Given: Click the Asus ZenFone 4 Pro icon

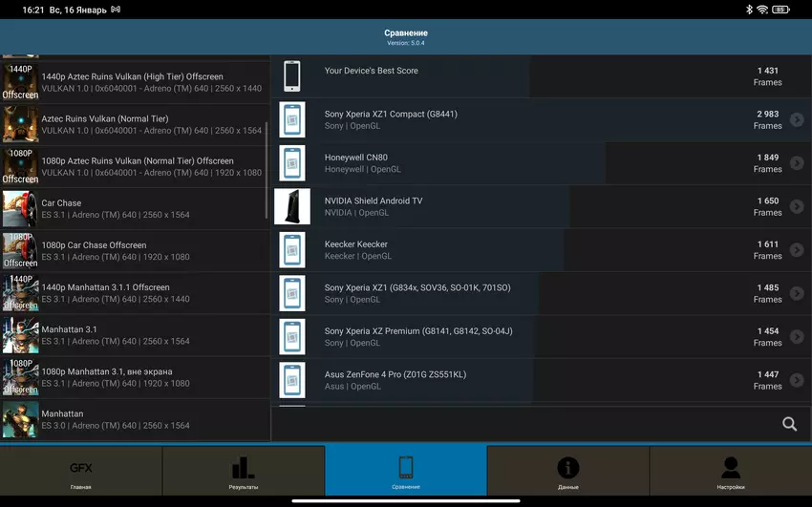Looking at the screenshot, I should pyautogui.click(x=292, y=380).
